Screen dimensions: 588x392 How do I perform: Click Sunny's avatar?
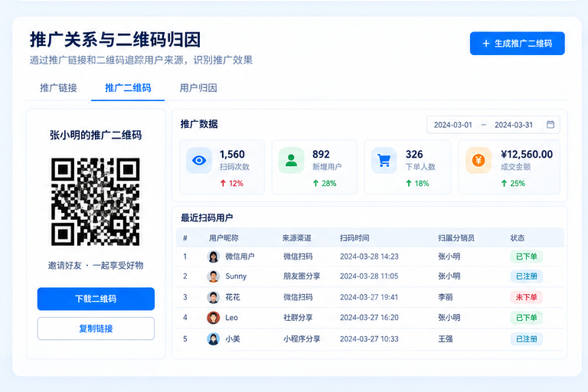pyautogui.click(x=214, y=276)
